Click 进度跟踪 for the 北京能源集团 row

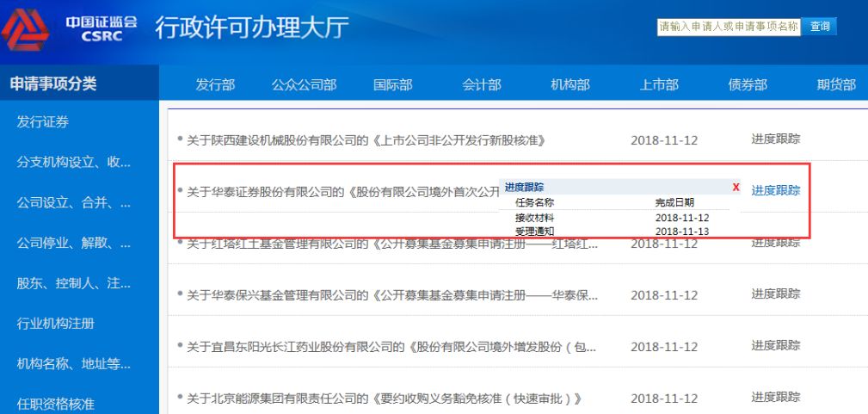point(776,397)
